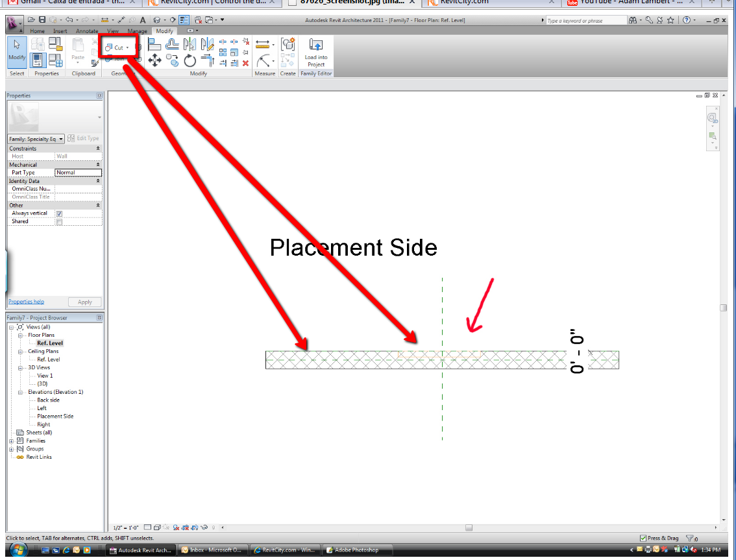
Task: Select the Modify arrow tool
Action: point(17,52)
